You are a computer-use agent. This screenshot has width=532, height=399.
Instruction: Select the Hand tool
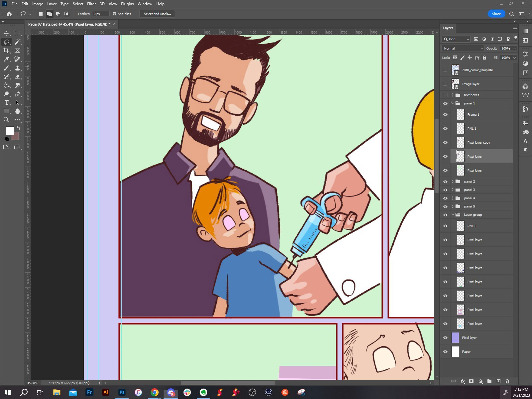[18, 111]
